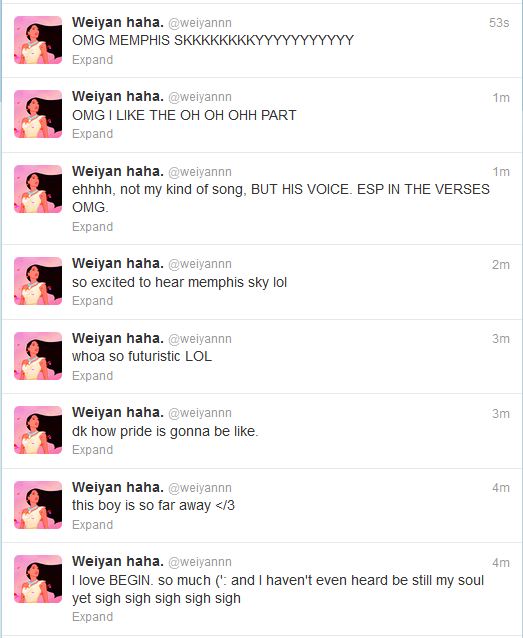Image resolution: width=523 pixels, height=638 pixels.
Task: Click the 'whoa so futuristic LOL' tweet text
Action: click(142, 356)
